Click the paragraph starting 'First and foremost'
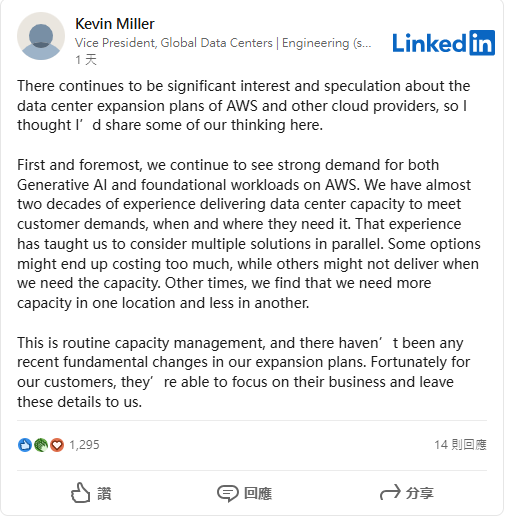Screen dimensions: 505x517 [x=249, y=234]
